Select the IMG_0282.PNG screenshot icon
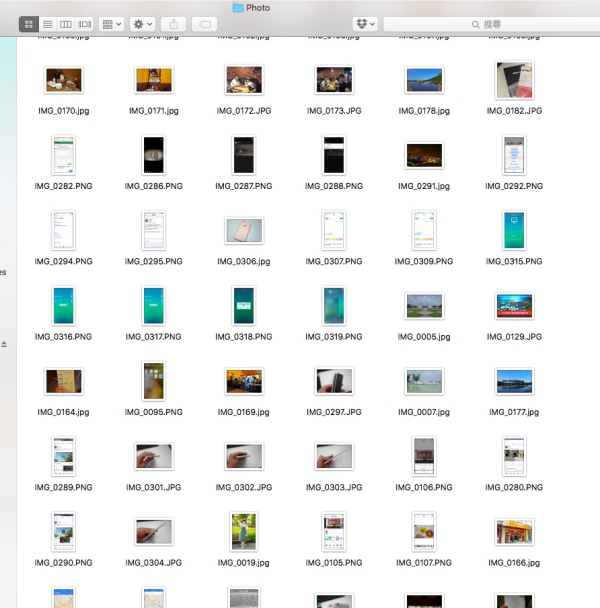 pyautogui.click(x=64, y=155)
